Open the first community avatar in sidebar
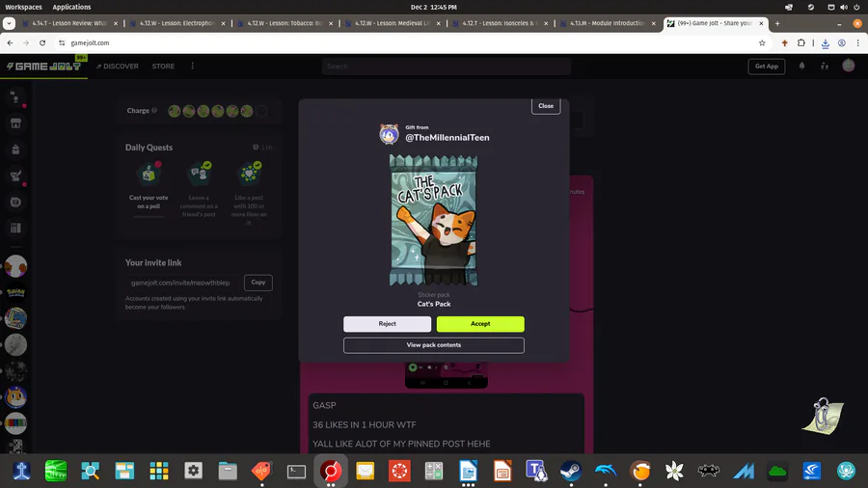Image resolution: width=868 pixels, height=488 pixels. pyautogui.click(x=15, y=266)
